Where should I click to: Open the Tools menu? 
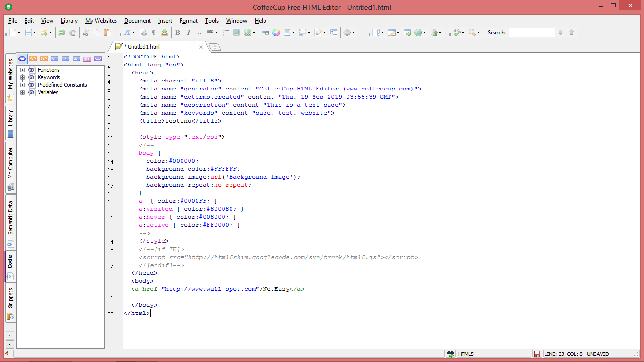[x=212, y=21]
